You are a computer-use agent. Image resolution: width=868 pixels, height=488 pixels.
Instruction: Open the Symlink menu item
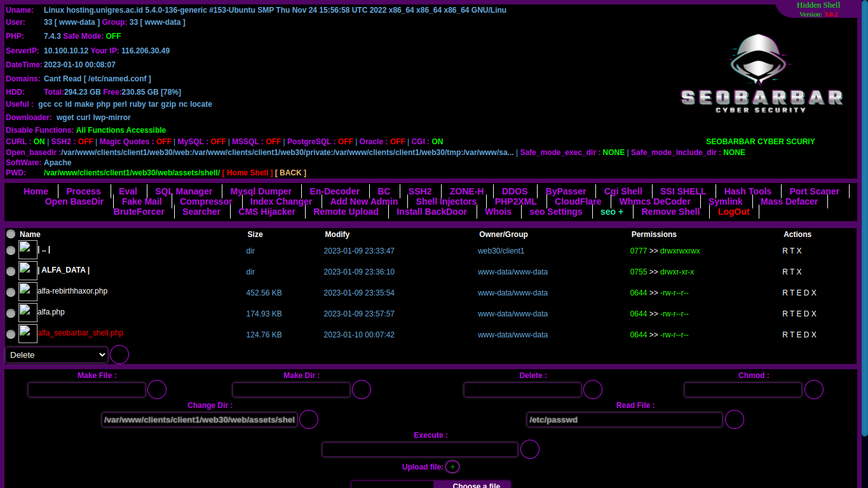pyautogui.click(x=726, y=201)
